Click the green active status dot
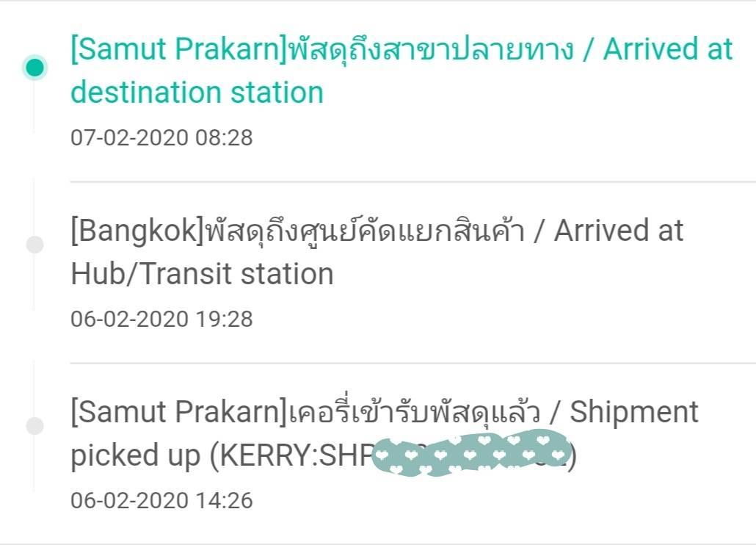Image resolution: width=756 pixels, height=545 pixels. point(34,67)
